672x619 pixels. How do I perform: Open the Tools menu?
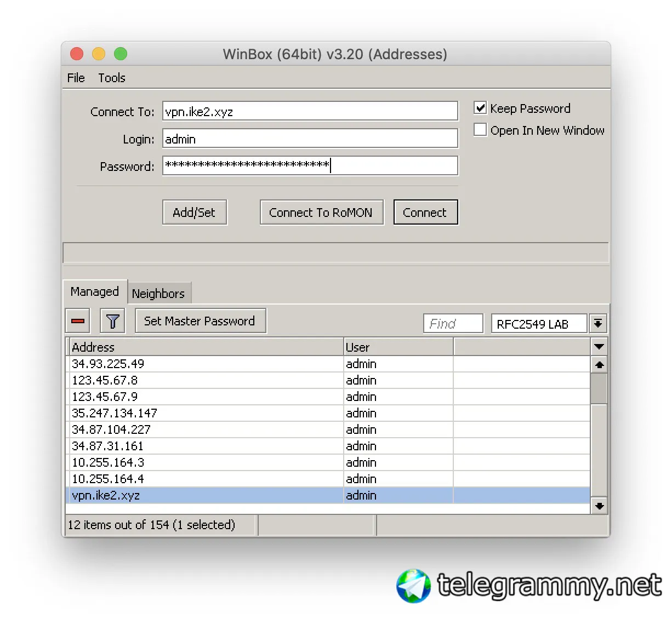click(112, 78)
